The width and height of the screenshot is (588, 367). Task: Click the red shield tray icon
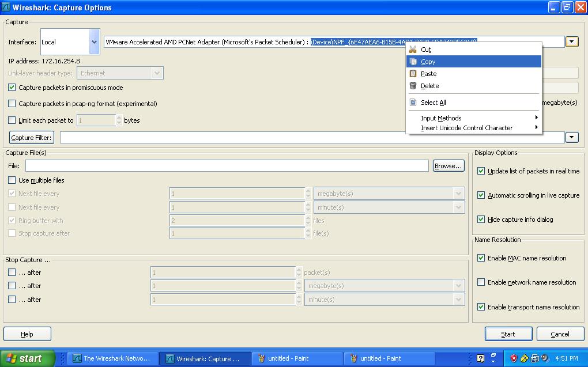pyautogui.click(x=514, y=358)
